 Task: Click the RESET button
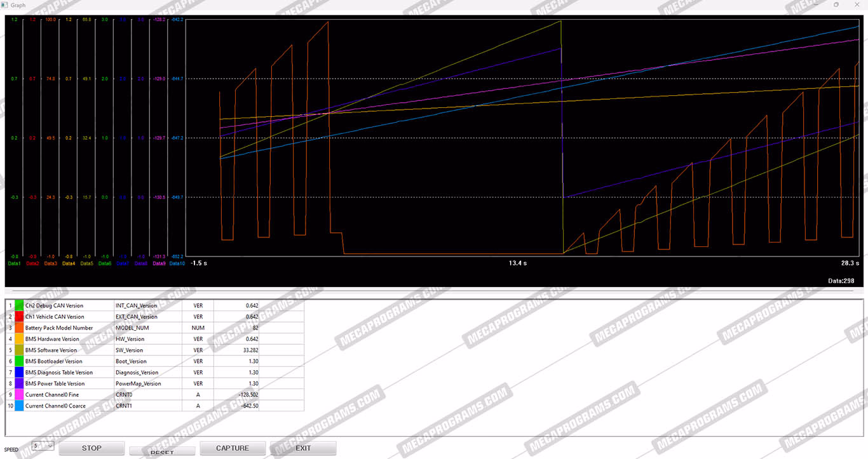[161, 451]
